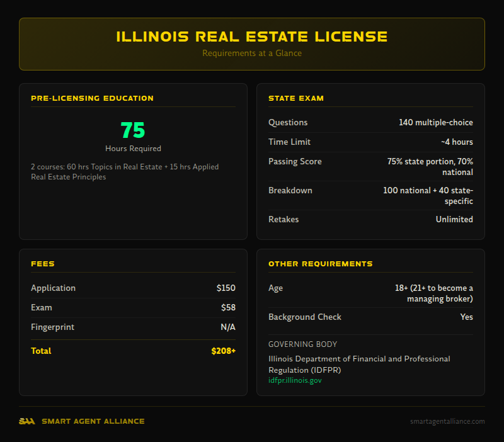Click the Requirements at a Glance subtitle

(x=252, y=53)
